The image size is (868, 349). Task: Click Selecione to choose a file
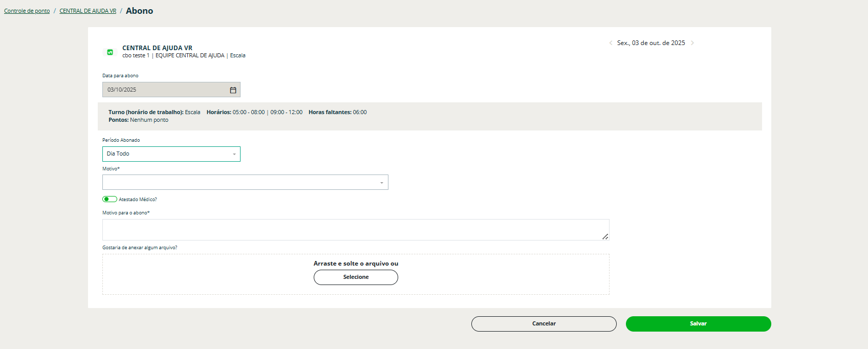click(x=356, y=277)
